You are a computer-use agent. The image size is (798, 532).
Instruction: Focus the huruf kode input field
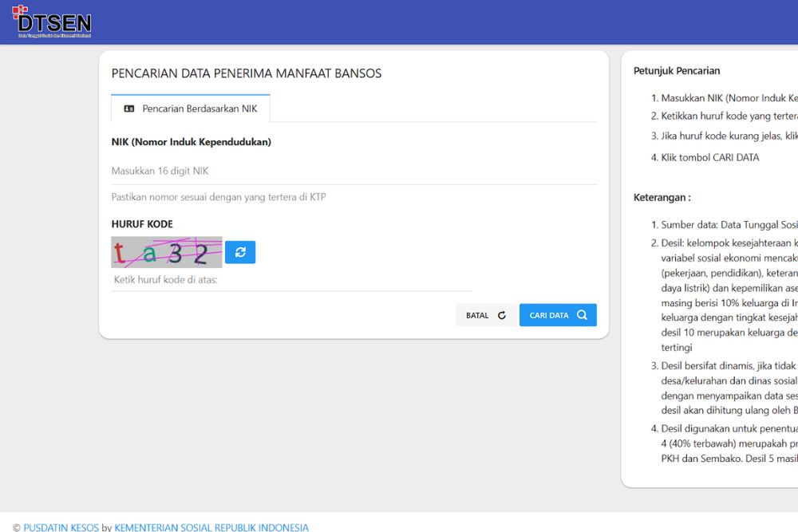coord(291,280)
